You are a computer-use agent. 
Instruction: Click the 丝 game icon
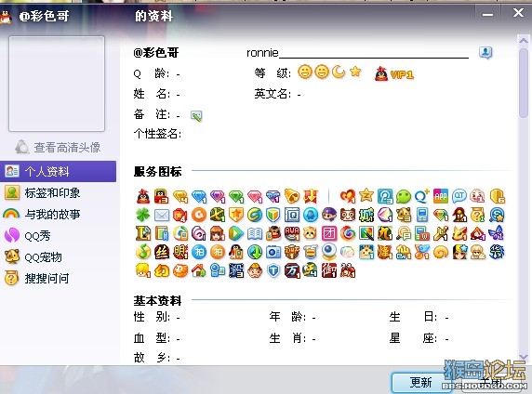click(162, 252)
